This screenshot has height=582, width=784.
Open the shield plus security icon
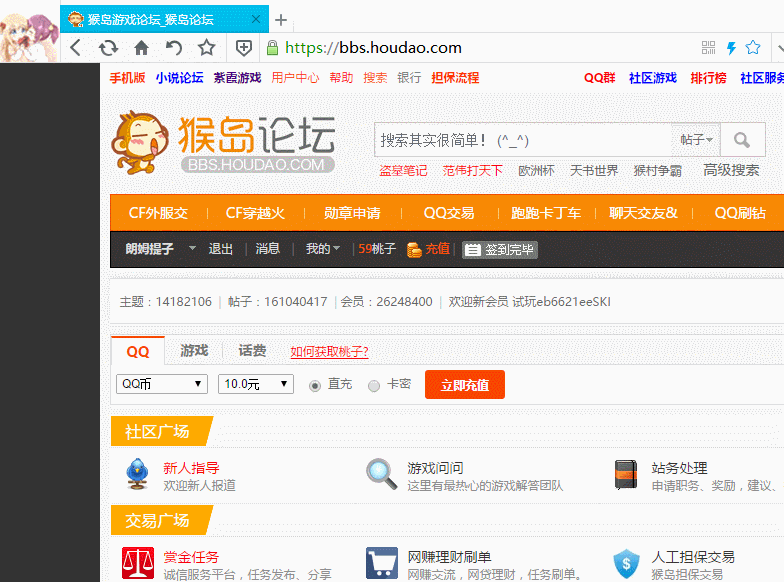pyautogui.click(x=244, y=48)
